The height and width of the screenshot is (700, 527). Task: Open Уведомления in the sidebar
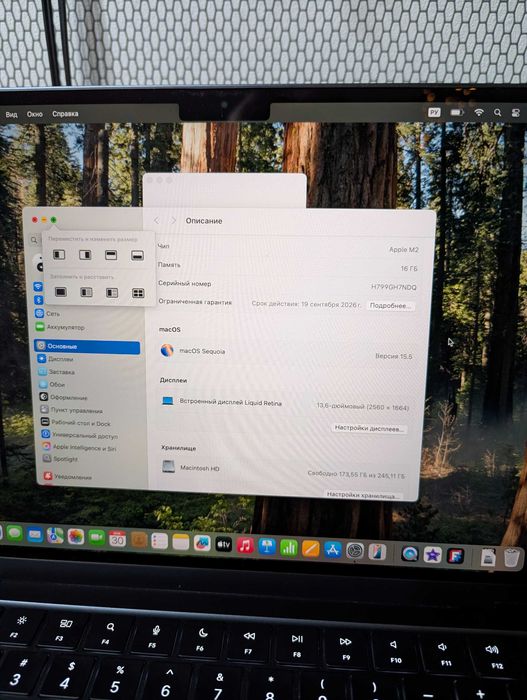tap(92, 476)
